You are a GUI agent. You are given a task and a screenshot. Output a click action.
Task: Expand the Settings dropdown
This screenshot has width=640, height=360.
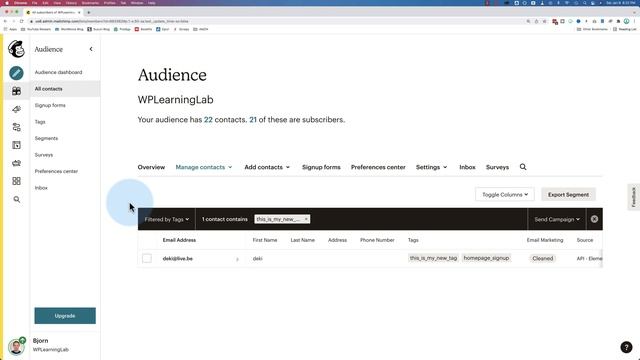pos(431,167)
